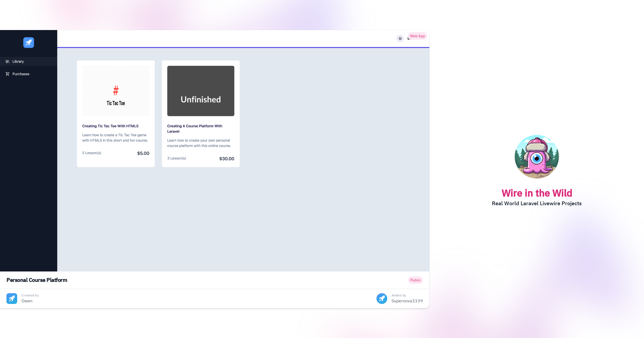The image size is (644, 338).
Task: Open the Purchases sidebar menu item
Action: coord(28,74)
